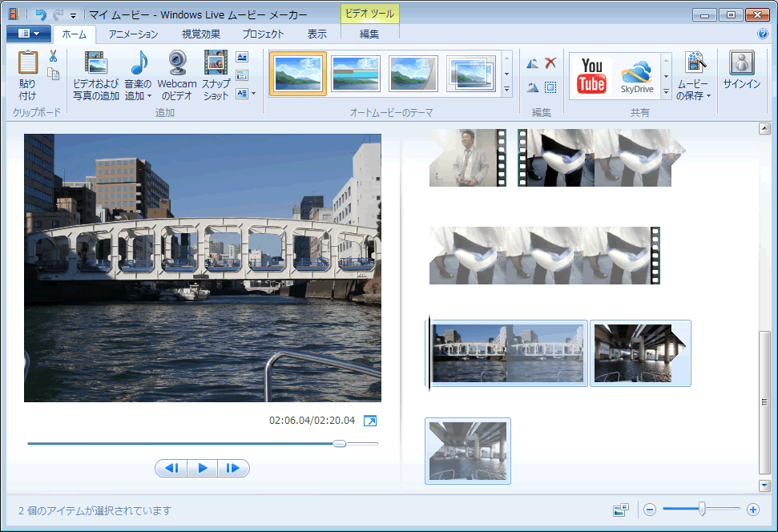Show the next row of sharing options
Screen dimensions: 778x532
(667, 76)
